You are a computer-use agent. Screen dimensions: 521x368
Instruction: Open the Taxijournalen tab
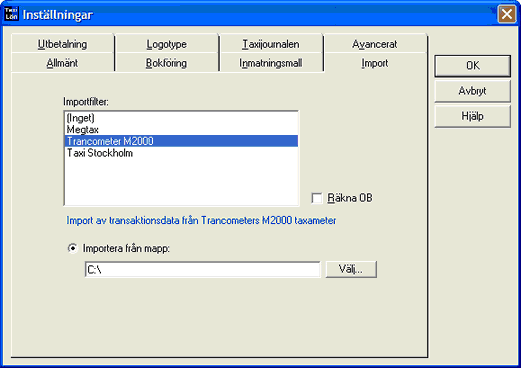271,44
